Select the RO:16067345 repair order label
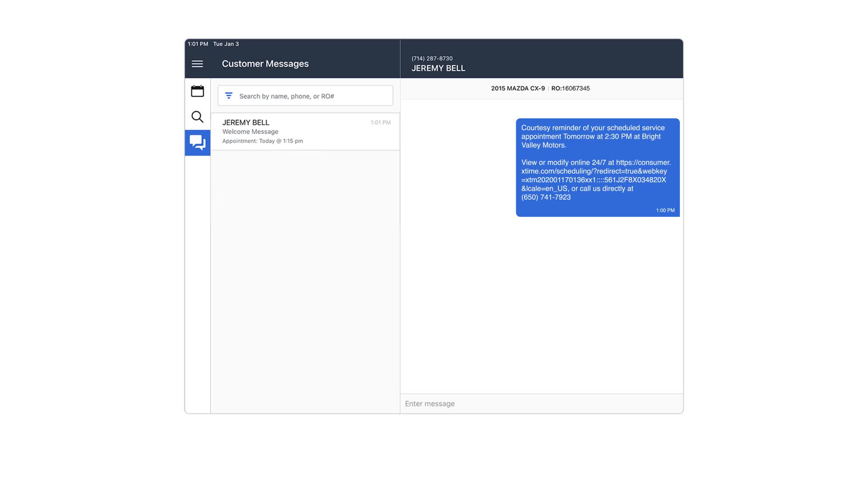868x488 pixels. (x=571, y=88)
